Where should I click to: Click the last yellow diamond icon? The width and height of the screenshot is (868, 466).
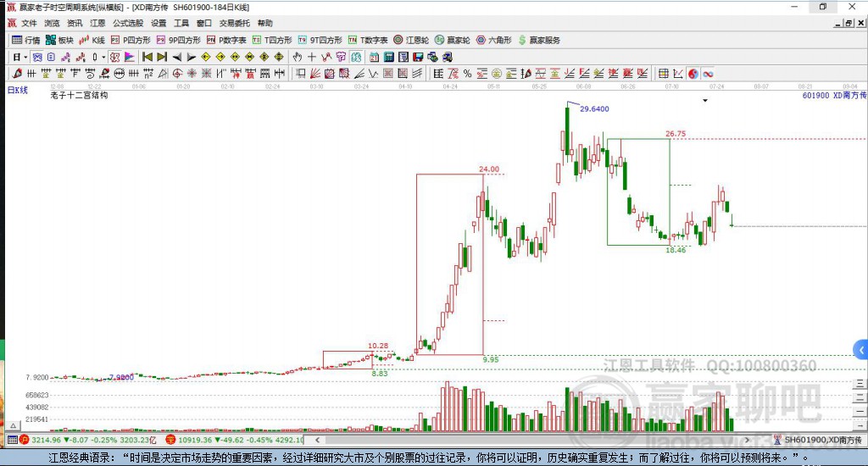pyautogui.click(x=279, y=57)
